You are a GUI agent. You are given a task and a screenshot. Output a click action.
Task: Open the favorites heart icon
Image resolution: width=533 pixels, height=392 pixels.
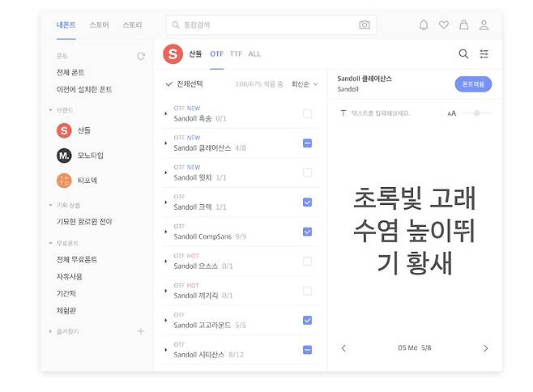click(x=444, y=25)
